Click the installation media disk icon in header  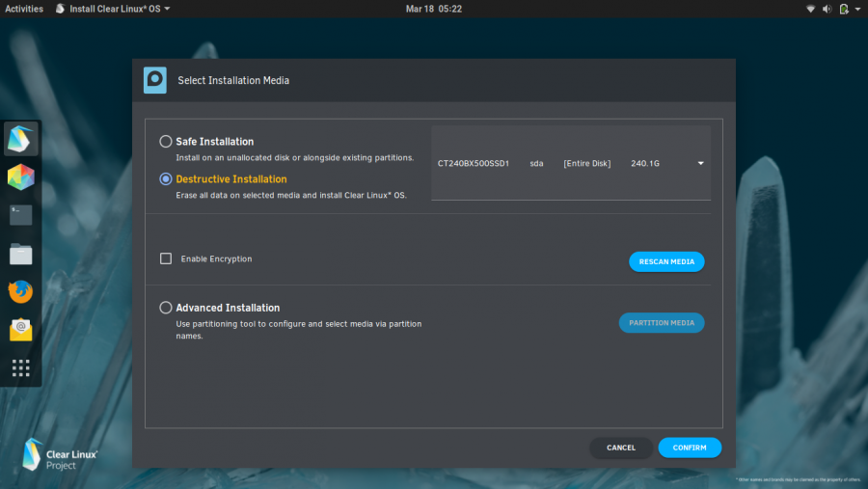point(155,80)
